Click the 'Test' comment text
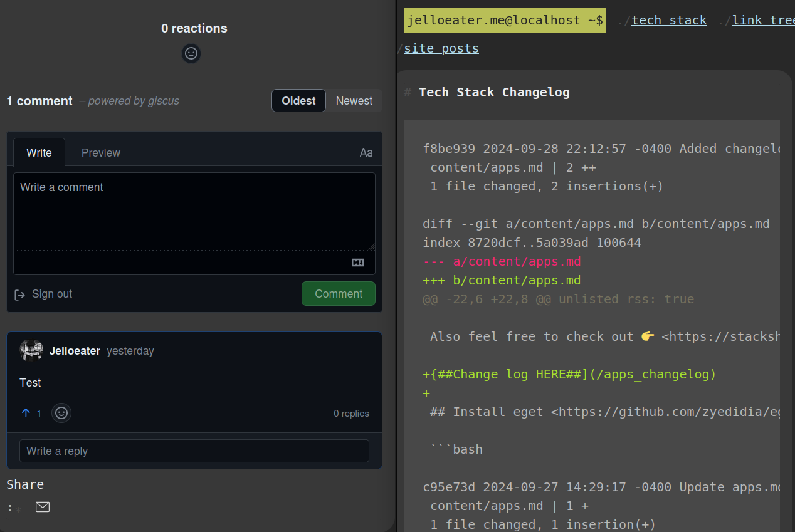Image resolution: width=795 pixels, height=532 pixels. point(30,383)
